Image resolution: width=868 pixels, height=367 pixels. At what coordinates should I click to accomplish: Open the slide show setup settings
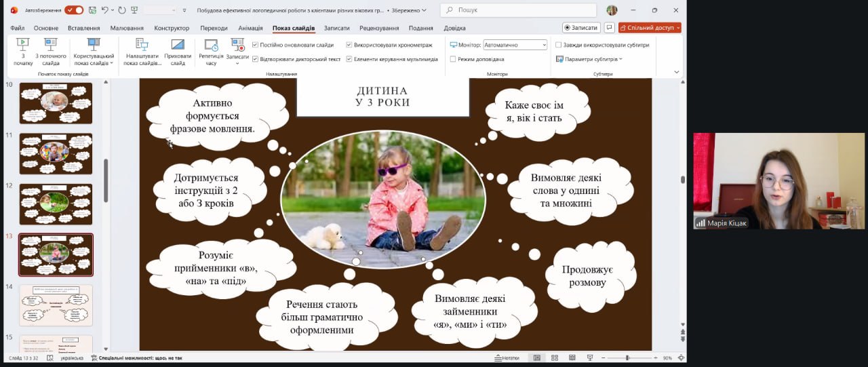(x=142, y=52)
